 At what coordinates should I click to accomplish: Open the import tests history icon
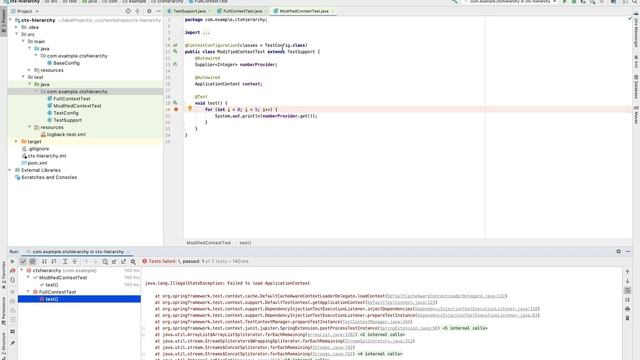[105, 262]
